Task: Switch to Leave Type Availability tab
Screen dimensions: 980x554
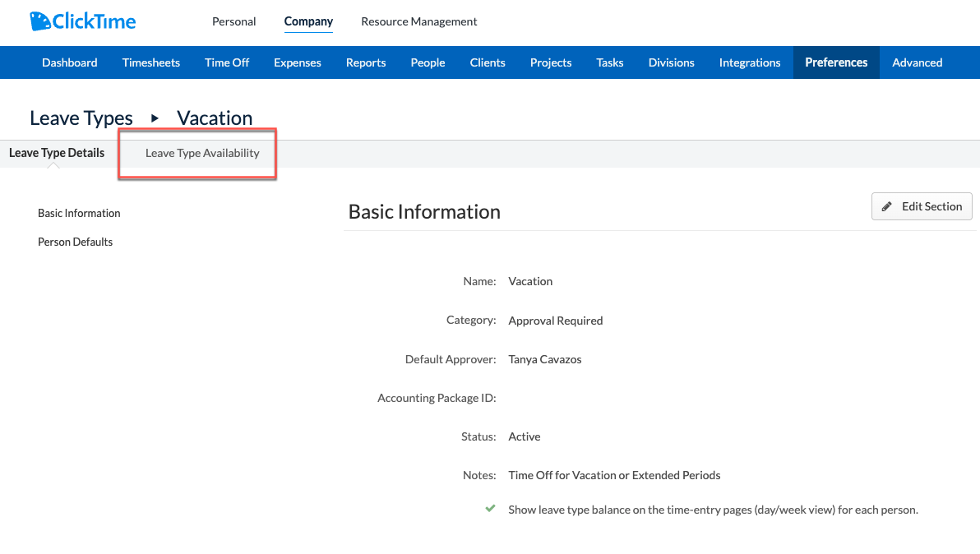Action: (x=202, y=153)
